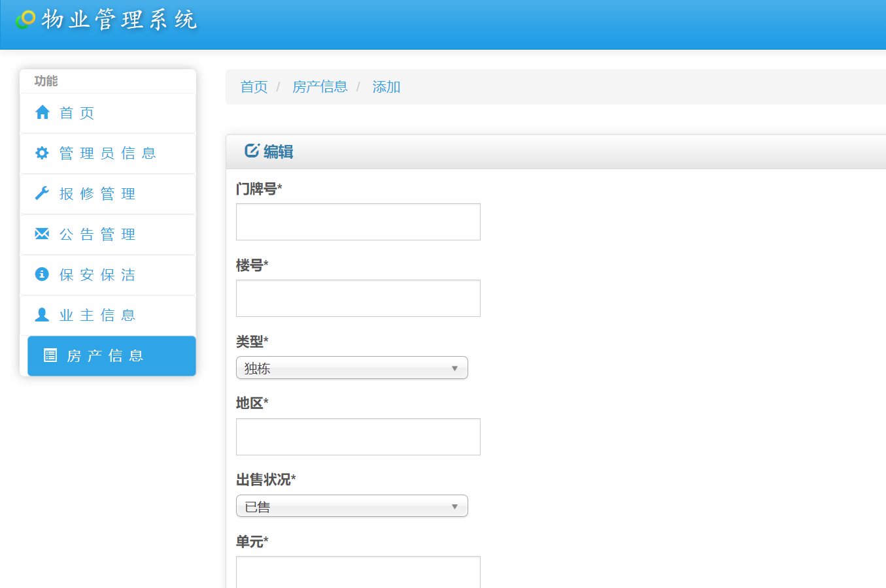The image size is (886, 588).
Task: Click the gear icon beside 管理员信息
Action: [42, 153]
